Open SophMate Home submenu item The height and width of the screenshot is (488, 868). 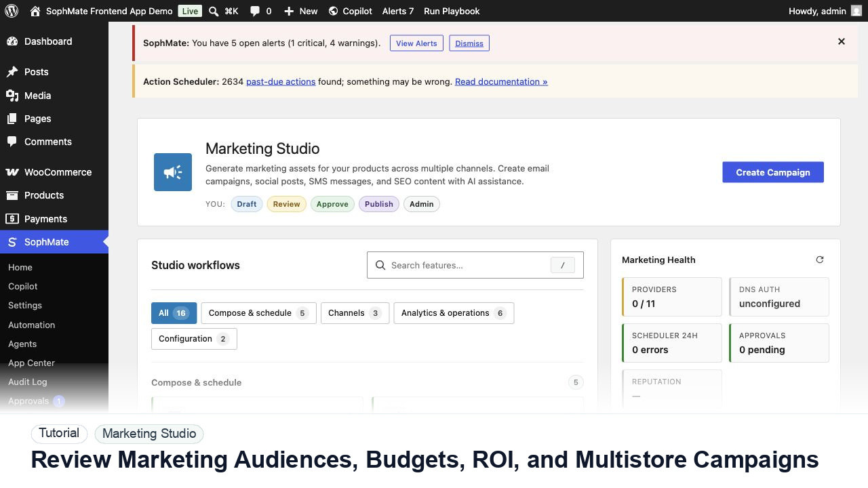20,267
